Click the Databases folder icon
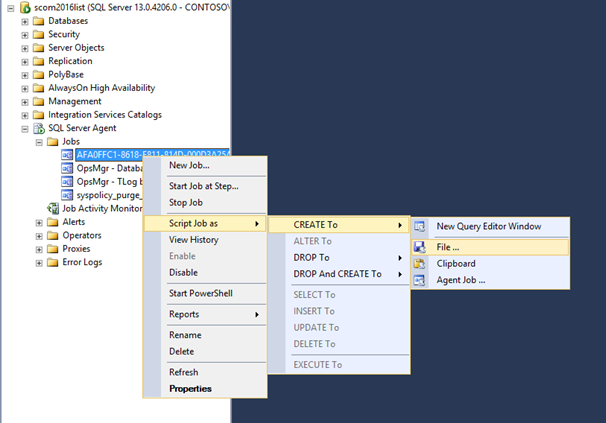The width and height of the screenshot is (606, 423). pos(38,21)
